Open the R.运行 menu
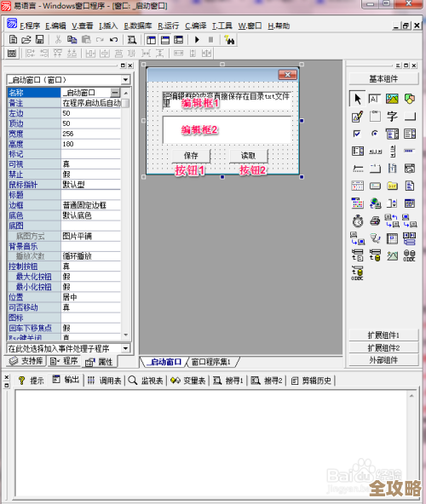Image resolution: width=426 pixels, height=504 pixels. coord(169,26)
